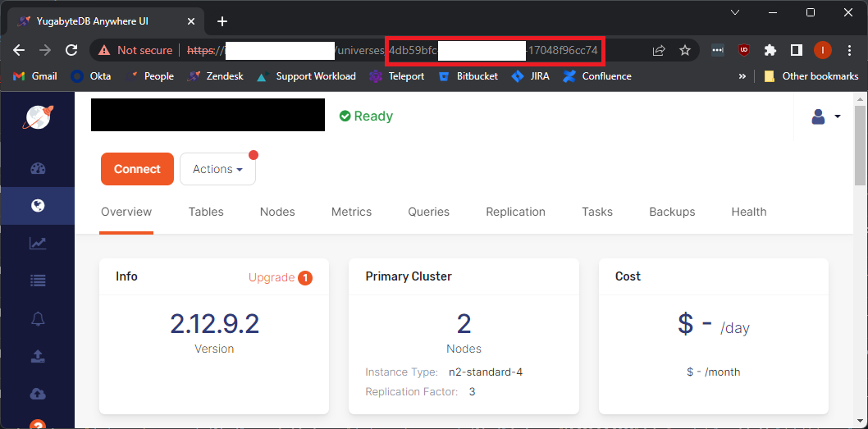Screen dimensions: 868x429
Task: Open the Zendesk bookmark
Action: tap(215, 76)
